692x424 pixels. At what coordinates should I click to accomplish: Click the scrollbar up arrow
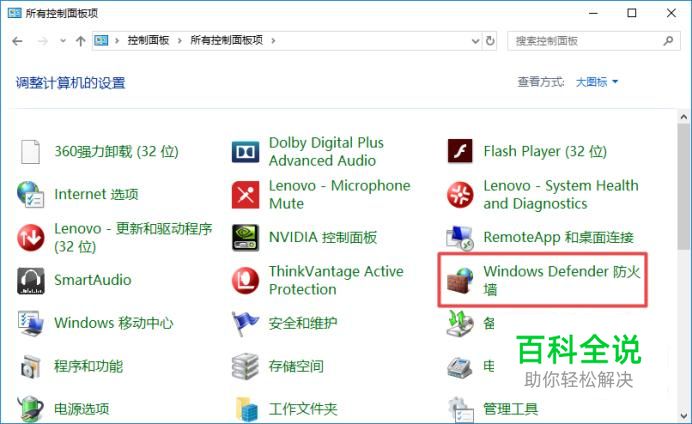click(684, 117)
